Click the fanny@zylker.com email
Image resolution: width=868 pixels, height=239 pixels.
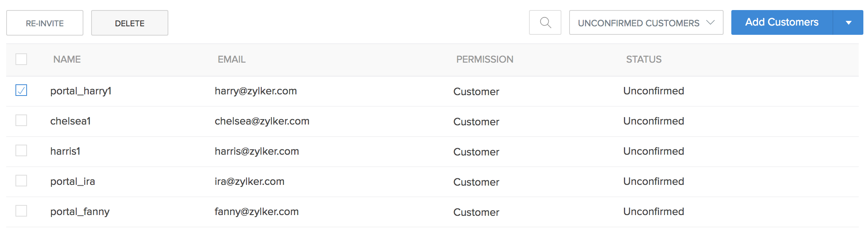256,212
